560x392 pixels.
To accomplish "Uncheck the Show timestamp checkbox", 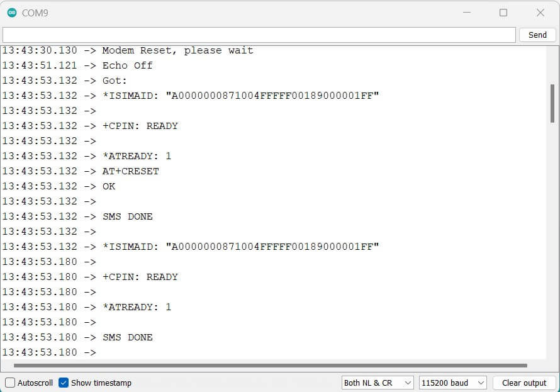I will coord(64,383).
